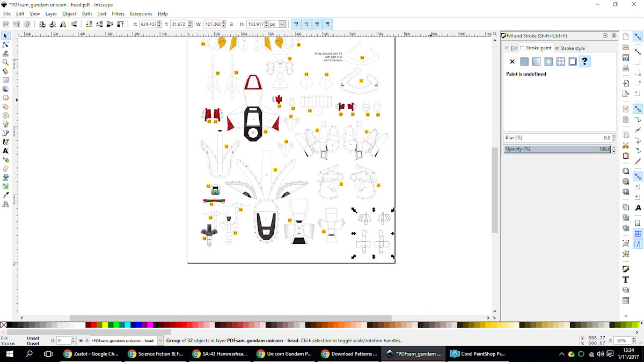
Task: Click the No paint X button
Action: 512,62
